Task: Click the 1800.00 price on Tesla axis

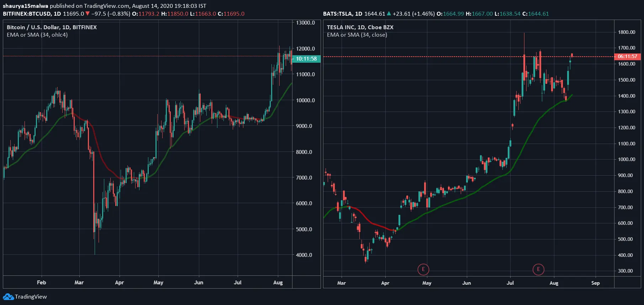Action: point(627,32)
